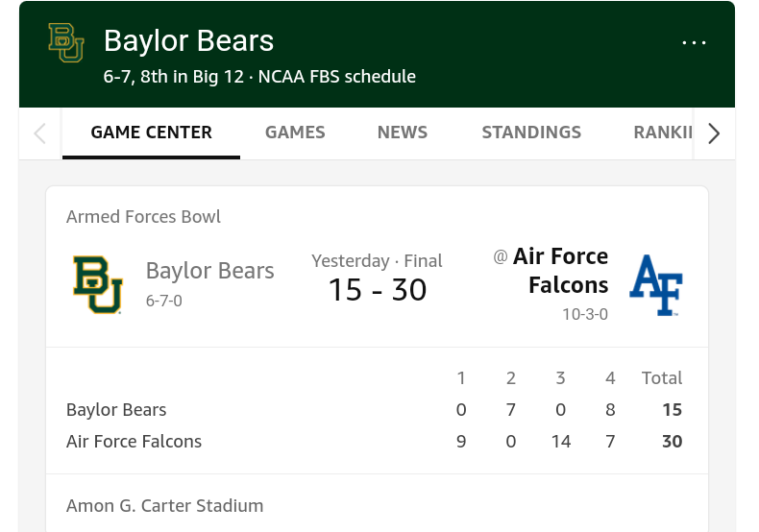Open the Baylor Bears team name link

(x=209, y=271)
